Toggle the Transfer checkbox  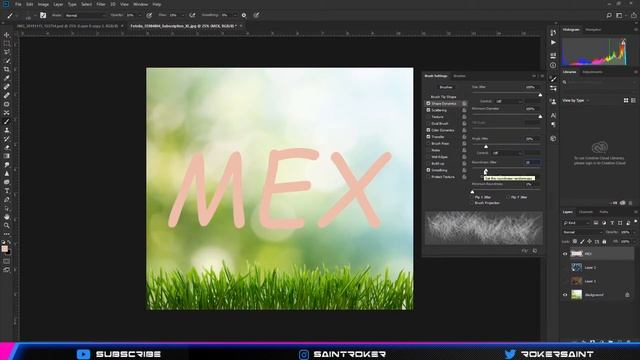pos(428,137)
